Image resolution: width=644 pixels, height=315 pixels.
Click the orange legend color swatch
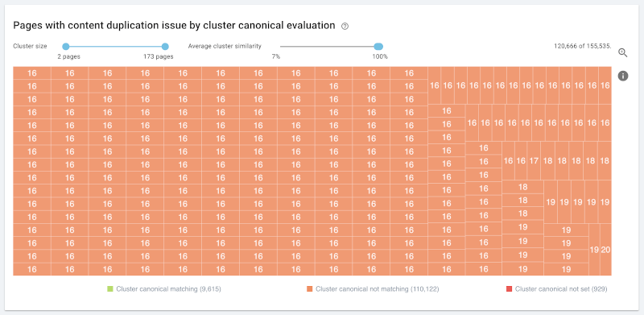pyautogui.click(x=309, y=289)
